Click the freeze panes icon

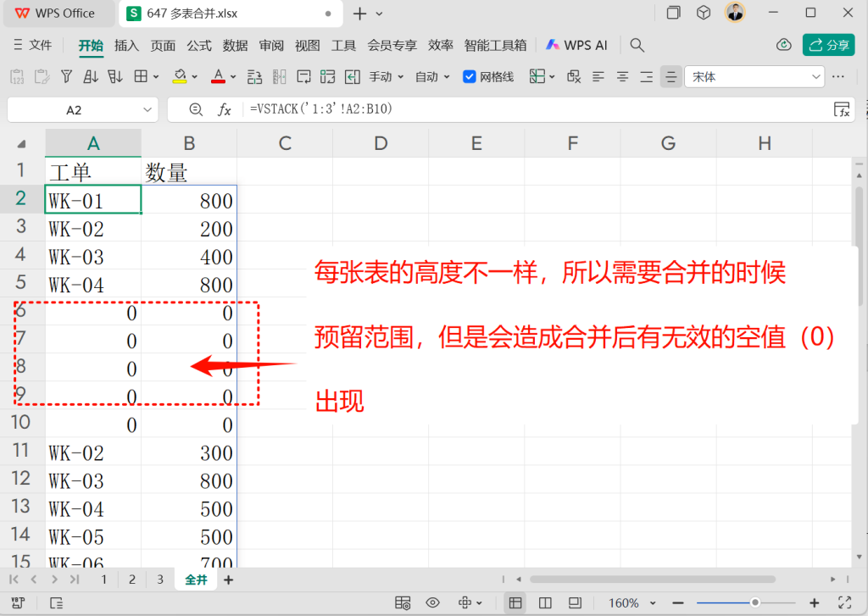(x=537, y=76)
